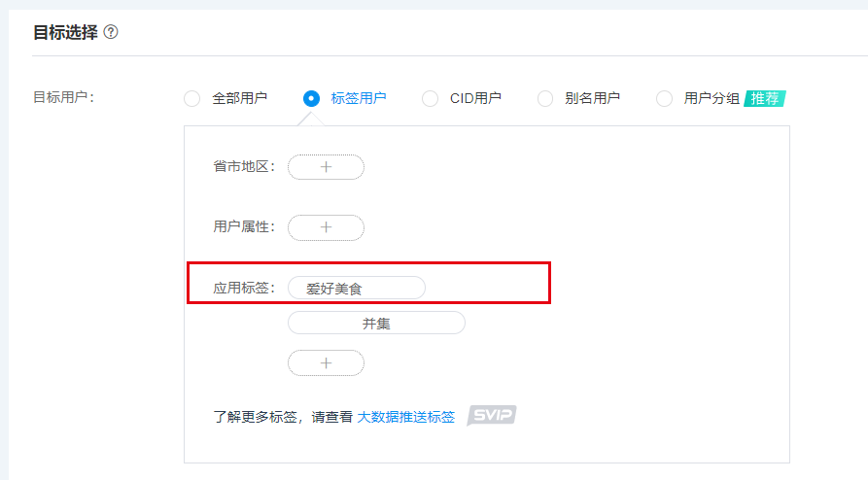Click the 用户分组 label text
Image resolution: width=868 pixels, height=480 pixels.
pos(712,98)
